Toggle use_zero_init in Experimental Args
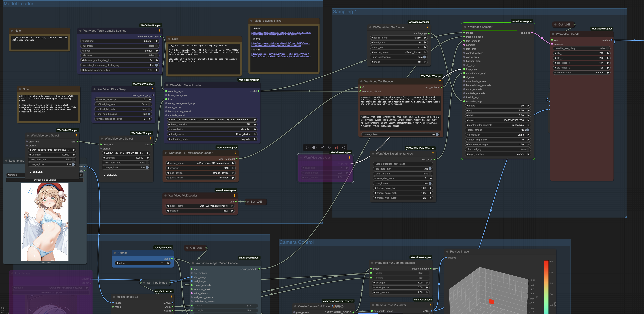 click(x=403, y=174)
